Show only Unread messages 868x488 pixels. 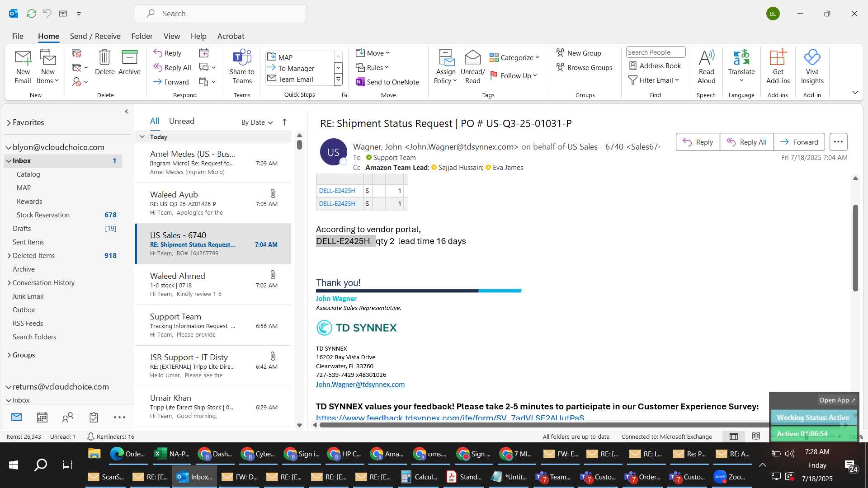click(182, 121)
